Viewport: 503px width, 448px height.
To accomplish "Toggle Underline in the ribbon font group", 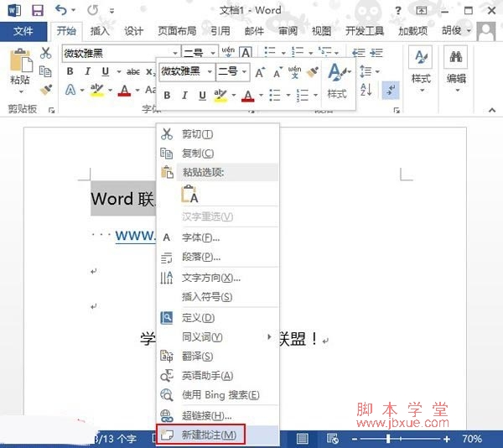I will point(106,71).
